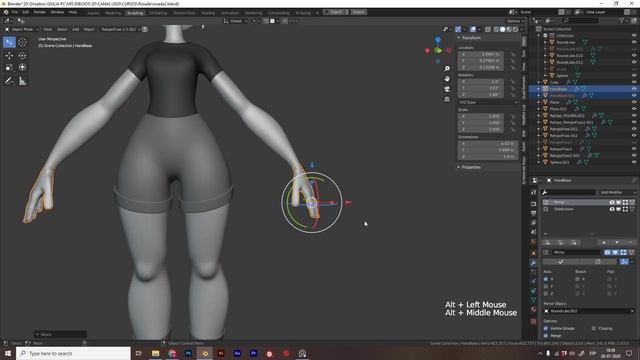Expand the Cube object in outliner
The height and width of the screenshot is (360, 640).
click(539, 82)
